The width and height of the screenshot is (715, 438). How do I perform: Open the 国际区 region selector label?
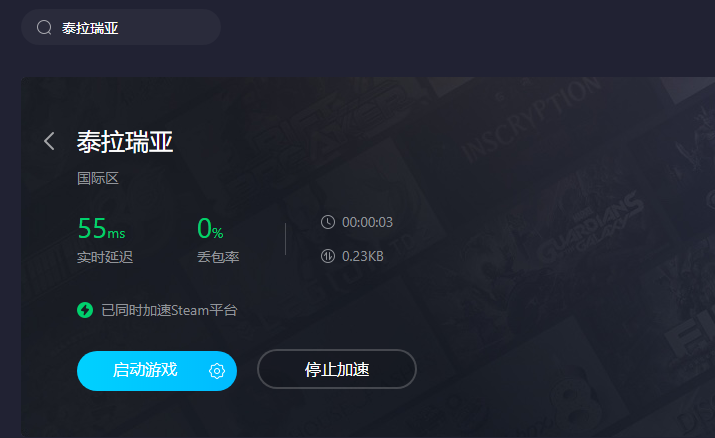pos(98,178)
